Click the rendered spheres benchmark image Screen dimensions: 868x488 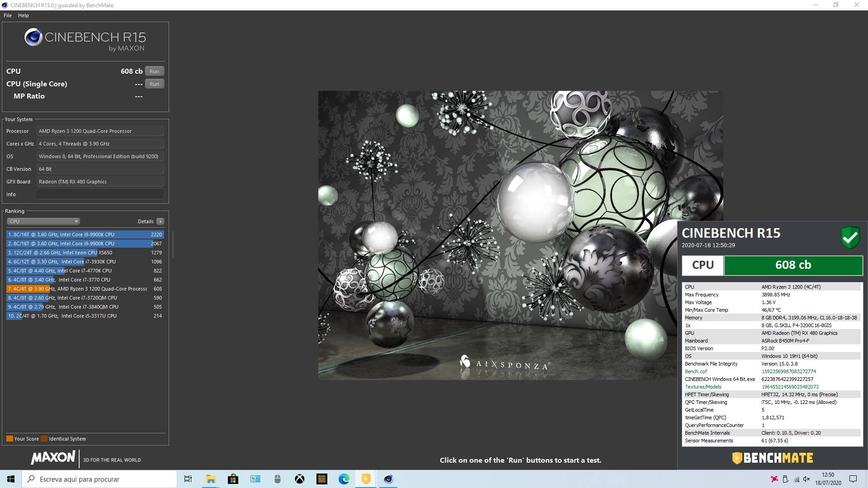coord(520,235)
